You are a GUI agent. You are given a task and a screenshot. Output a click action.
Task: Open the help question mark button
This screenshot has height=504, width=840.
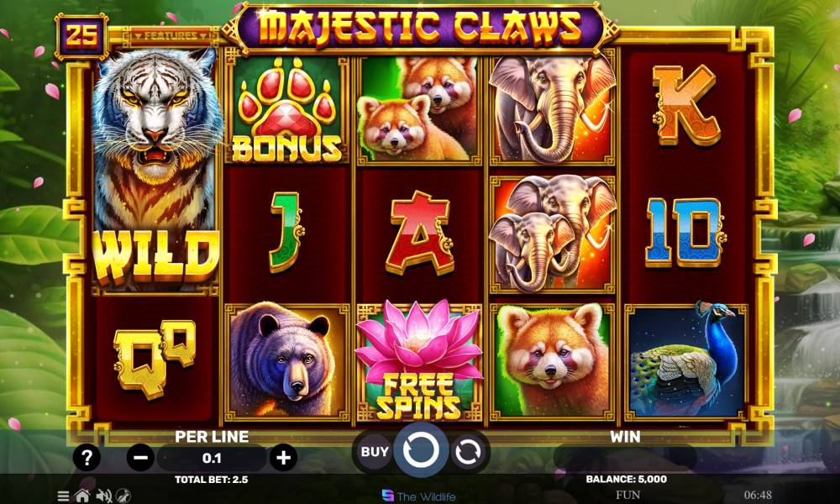pyautogui.click(x=87, y=458)
